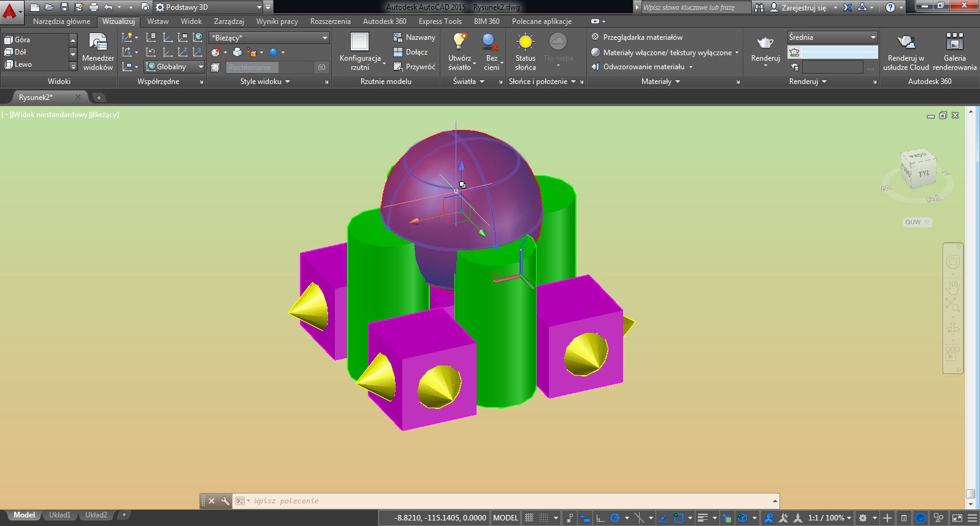This screenshot has height=526, width=980.
Task: Toggle grid display in status bar
Action: [529, 518]
